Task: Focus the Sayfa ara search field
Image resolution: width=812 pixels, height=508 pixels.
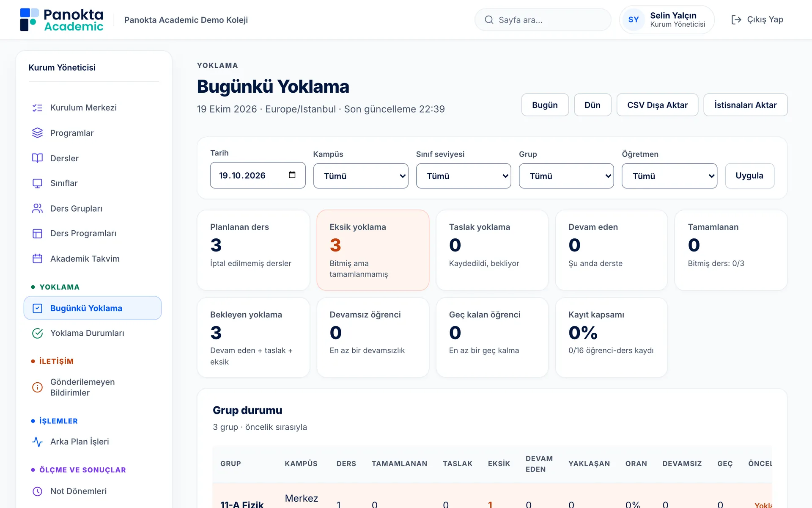Action: point(543,20)
